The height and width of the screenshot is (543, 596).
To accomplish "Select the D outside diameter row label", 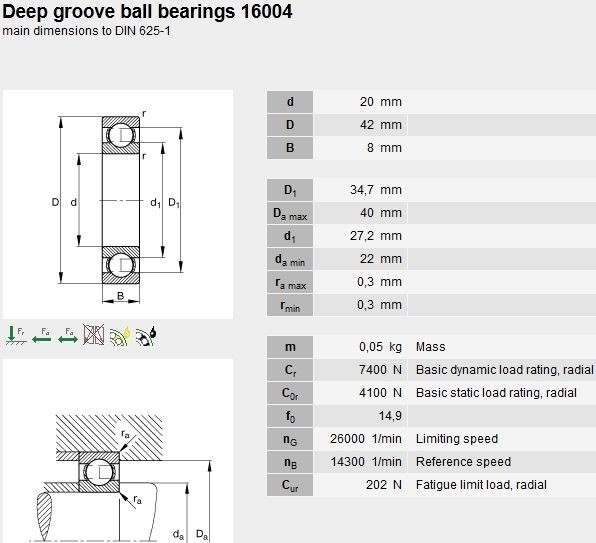I will click(x=290, y=125).
